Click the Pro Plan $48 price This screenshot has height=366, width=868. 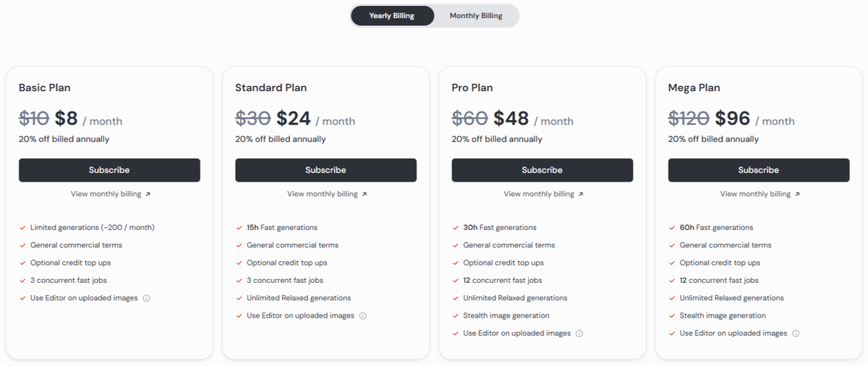pyautogui.click(x=511, y=119)
